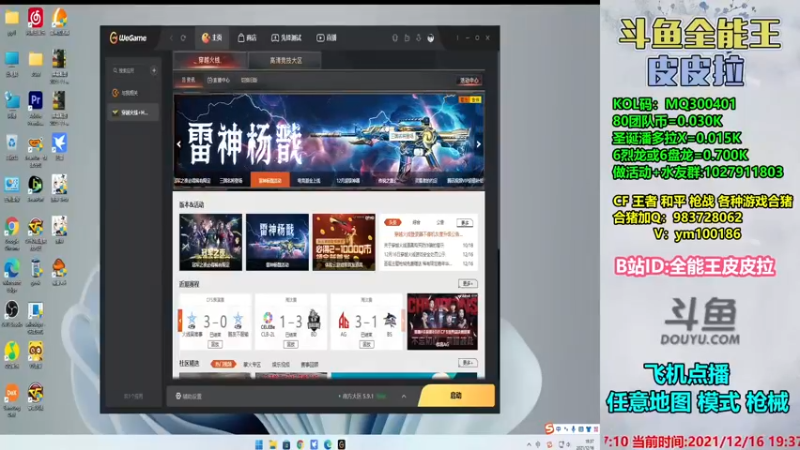Open the group-of-characters activity thumbnail
The width and height of the screenshot is (800, 450).
[x=211, y=242]
